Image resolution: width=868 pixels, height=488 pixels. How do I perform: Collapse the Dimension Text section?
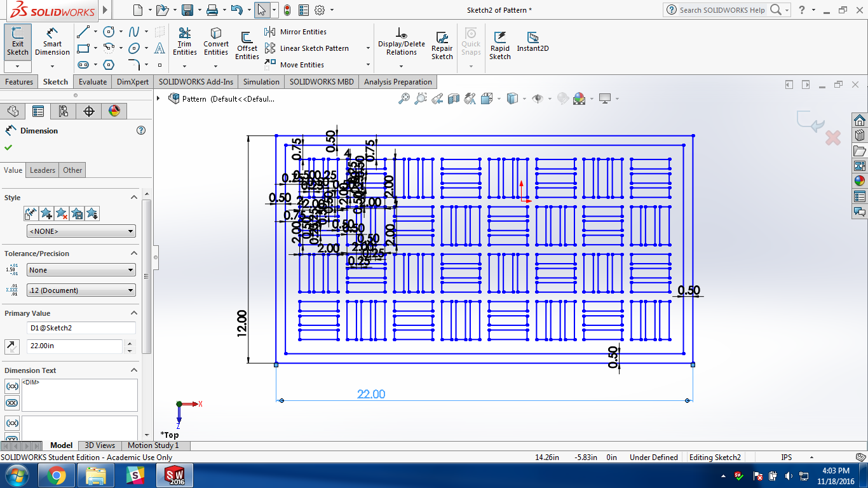[x=134, y=370]
